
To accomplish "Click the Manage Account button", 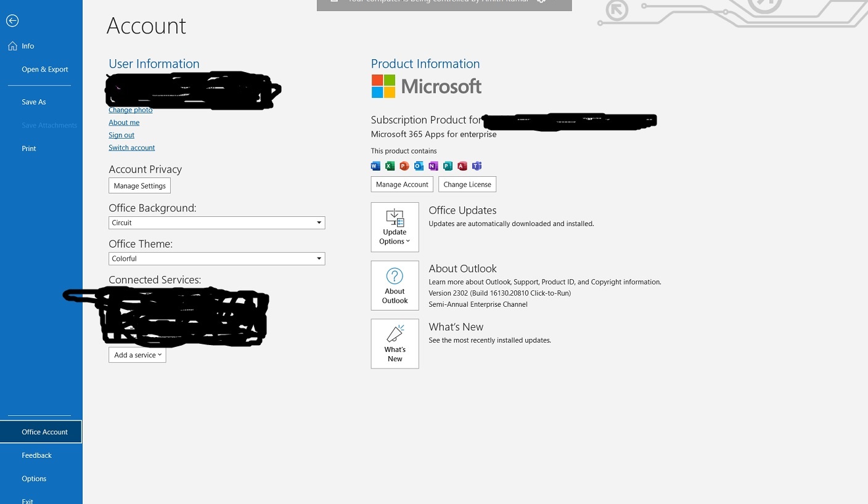I will pyautogui.click(x=402, y=185).
